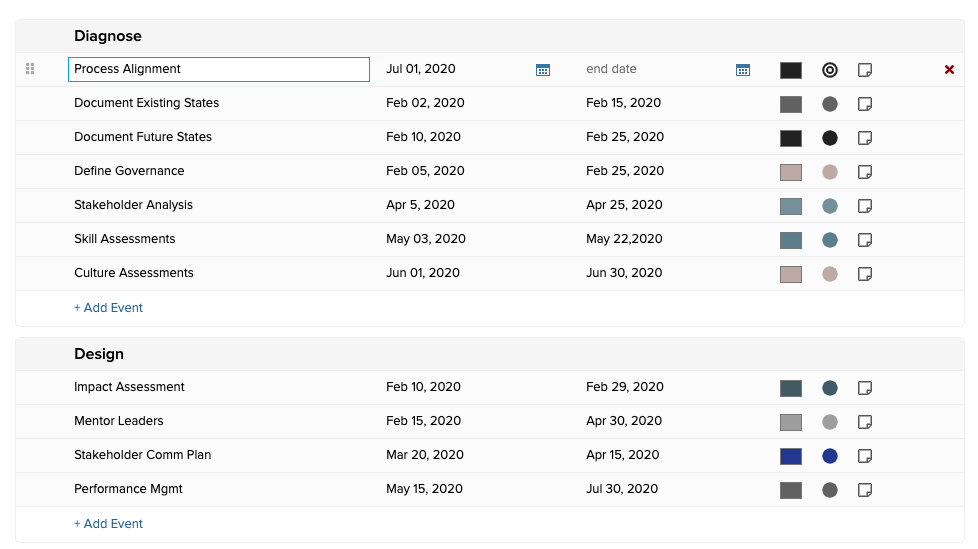Open note icon for Skill Assessments
978x549 pixels.
tap(864, 240)
